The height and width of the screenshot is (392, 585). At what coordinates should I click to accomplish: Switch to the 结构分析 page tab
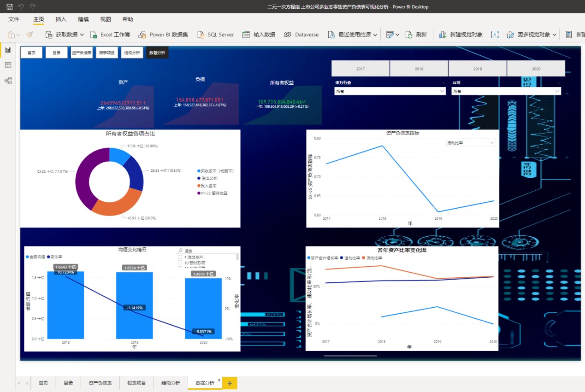(171, 383)
